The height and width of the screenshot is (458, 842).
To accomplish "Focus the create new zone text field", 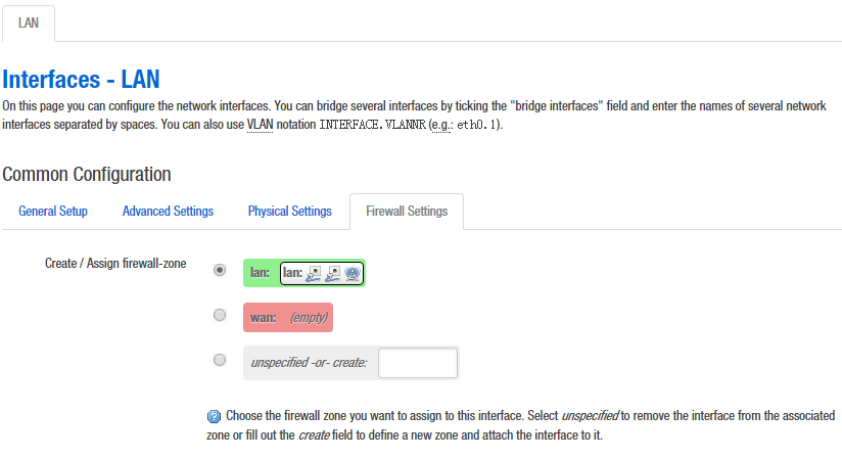I will point(418,362).
